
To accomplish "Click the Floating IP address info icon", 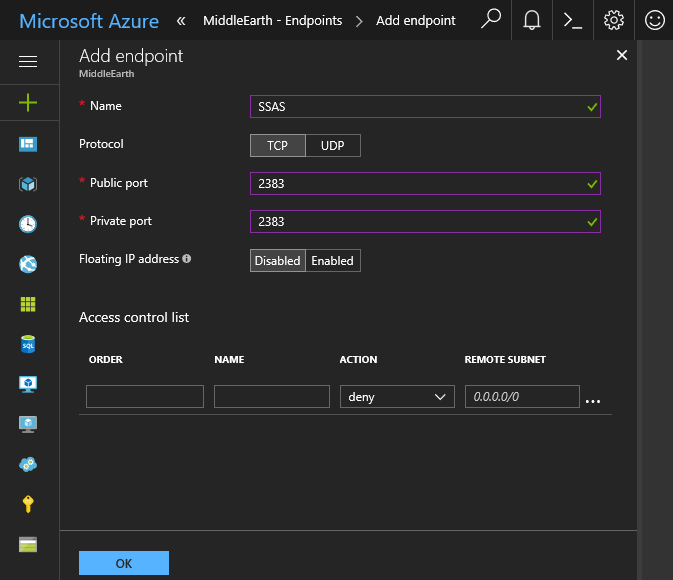I will click(x=187, y=258).
